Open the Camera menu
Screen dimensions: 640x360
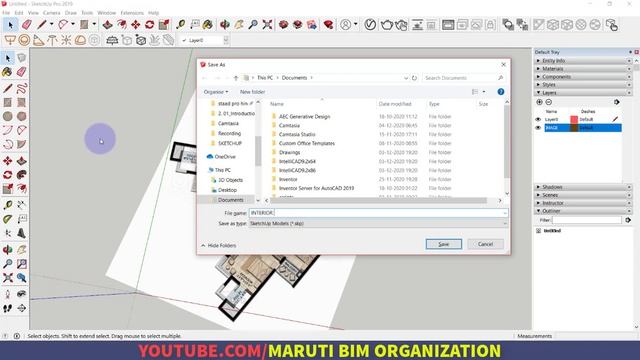click(x=51, y=13)
